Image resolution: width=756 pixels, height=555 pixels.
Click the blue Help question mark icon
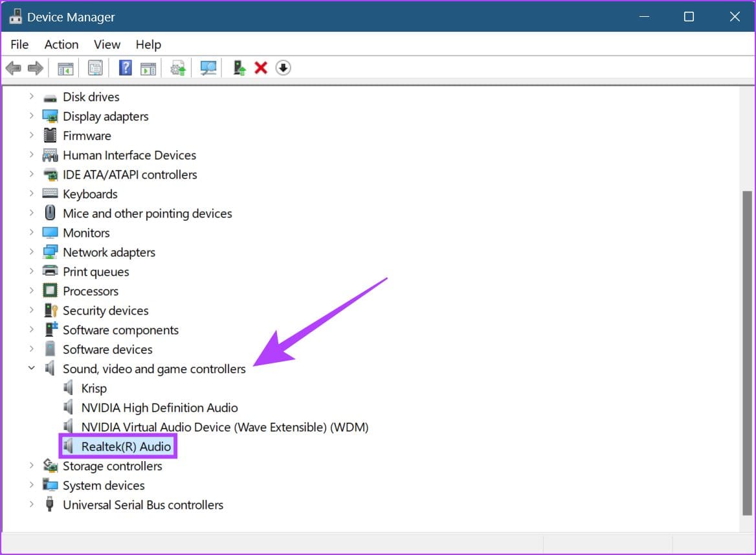[x=126, y=67]
